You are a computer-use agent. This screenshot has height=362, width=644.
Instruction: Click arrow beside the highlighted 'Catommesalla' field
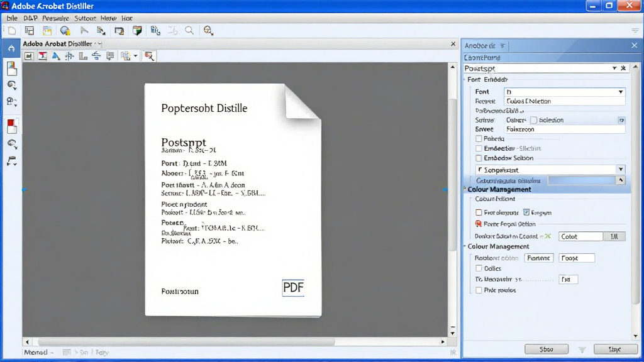[x=621, y=180]
